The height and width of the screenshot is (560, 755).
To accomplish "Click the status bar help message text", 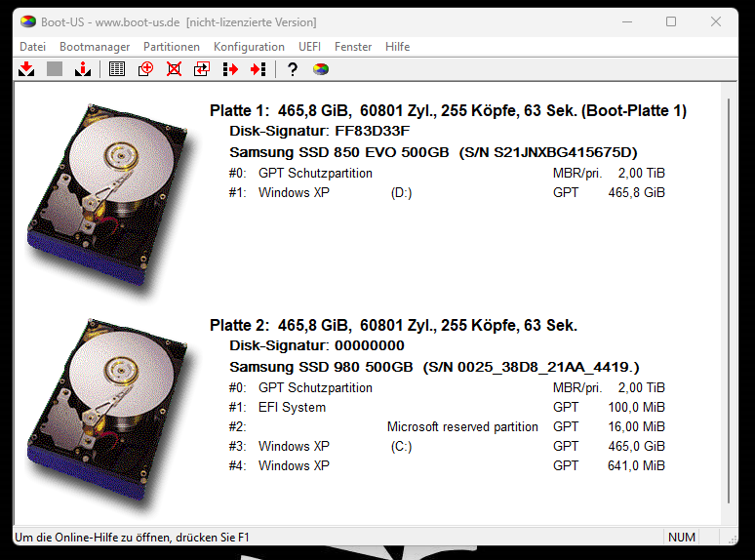I will [132, 538].
